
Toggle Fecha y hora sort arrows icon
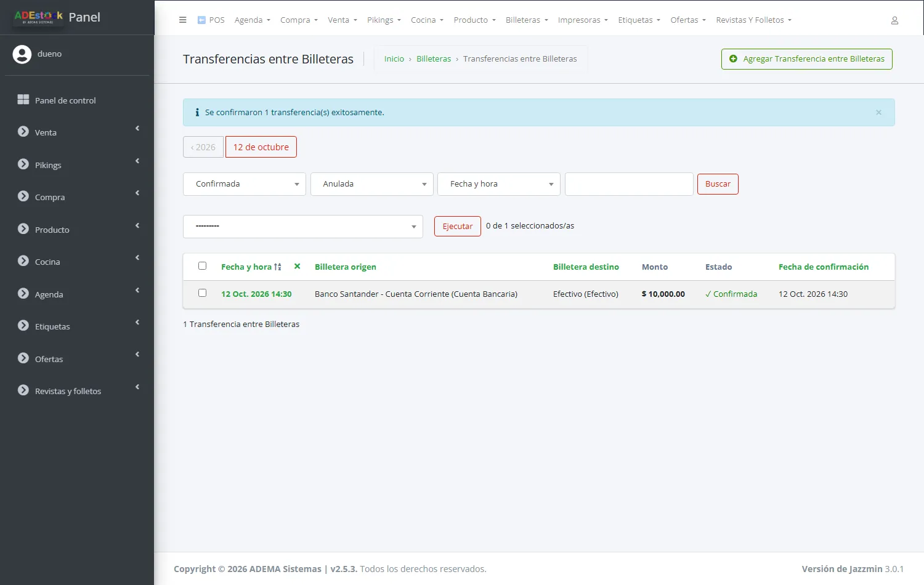[278, 267]
